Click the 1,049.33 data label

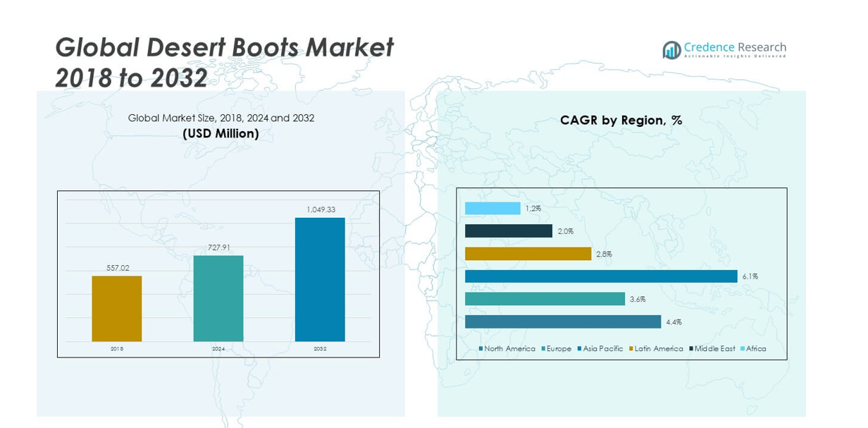point(320,209)
